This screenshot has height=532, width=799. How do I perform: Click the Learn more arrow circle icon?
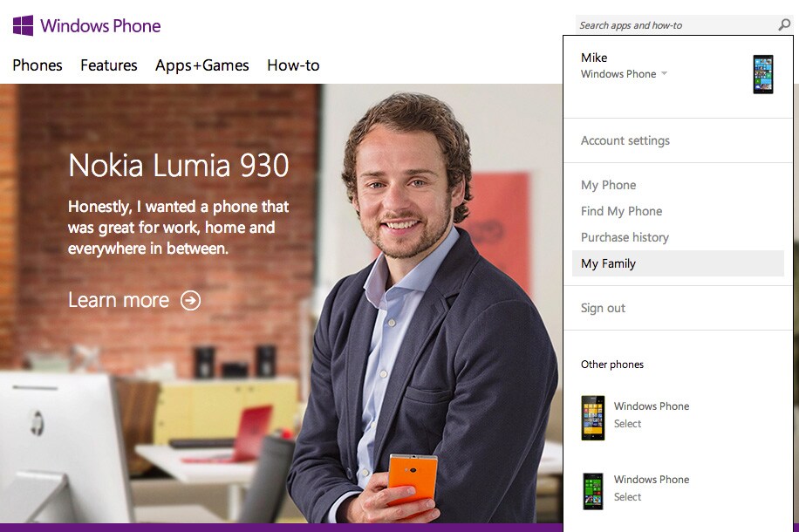190,301
